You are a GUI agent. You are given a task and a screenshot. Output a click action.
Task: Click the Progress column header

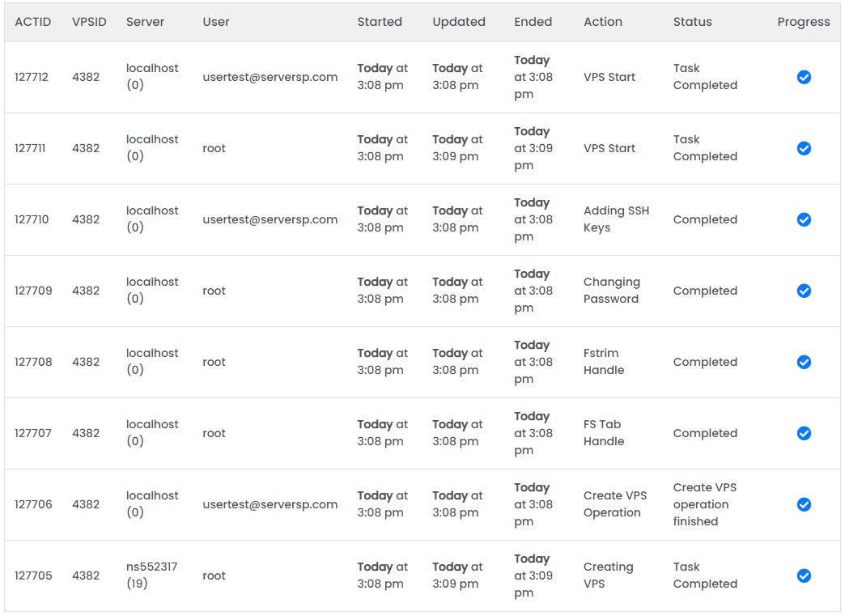pyautogui.click(x=803, y=22)
